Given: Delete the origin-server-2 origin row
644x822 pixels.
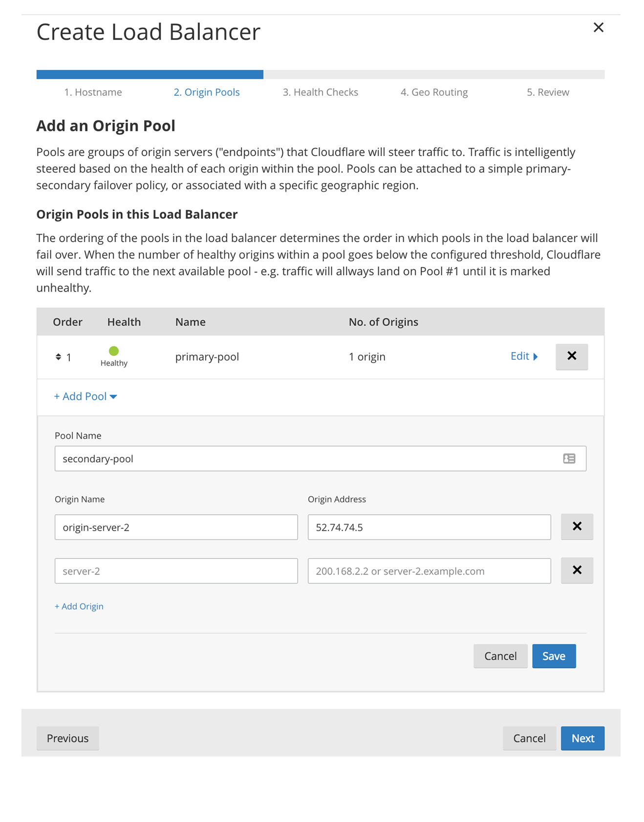Looking at the screenshot, I should [577, 526].
